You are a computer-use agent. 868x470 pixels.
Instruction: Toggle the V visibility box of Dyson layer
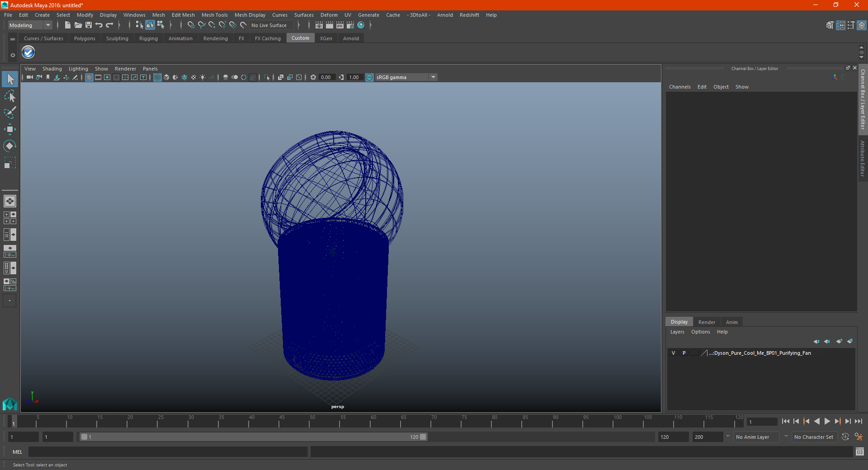coord(673,353)
